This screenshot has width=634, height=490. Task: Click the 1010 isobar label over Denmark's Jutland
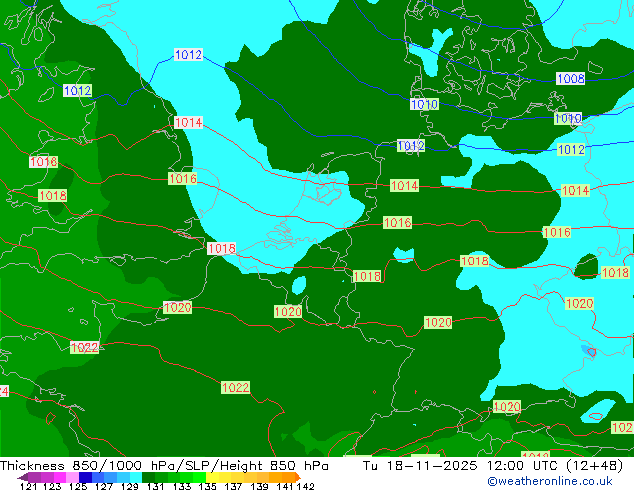[424, 104]
